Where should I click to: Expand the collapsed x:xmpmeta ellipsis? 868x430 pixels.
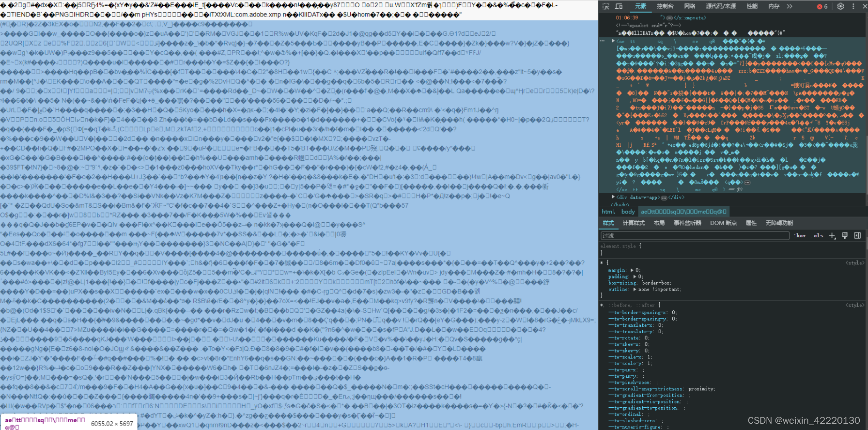pyautogui.click(x=669, y=18)
